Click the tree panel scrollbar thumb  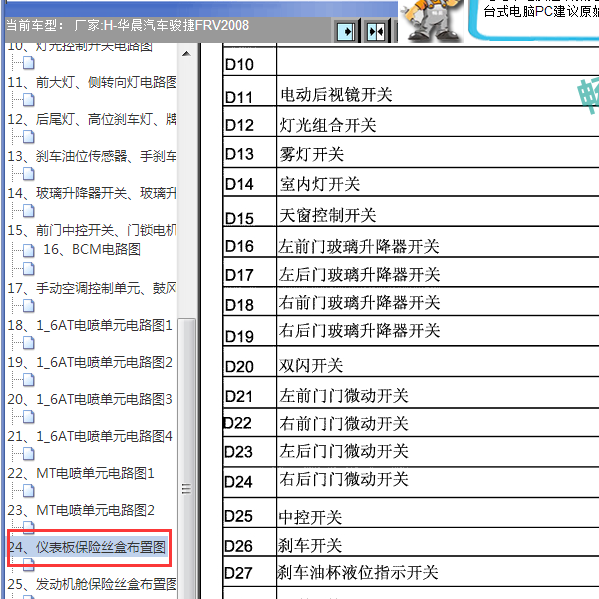tap(186, 458)
